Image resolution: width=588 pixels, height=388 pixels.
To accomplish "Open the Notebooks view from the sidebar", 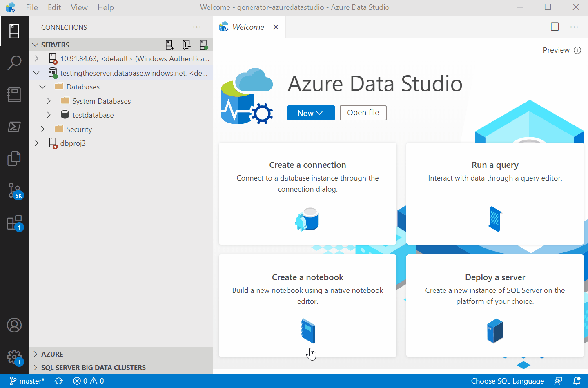I will point(15,94).
